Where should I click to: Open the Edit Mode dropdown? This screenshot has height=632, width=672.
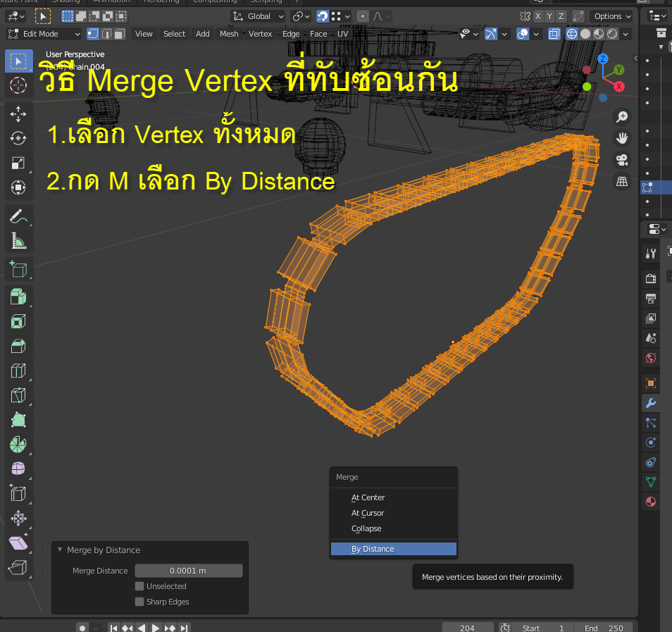point(44,34)
